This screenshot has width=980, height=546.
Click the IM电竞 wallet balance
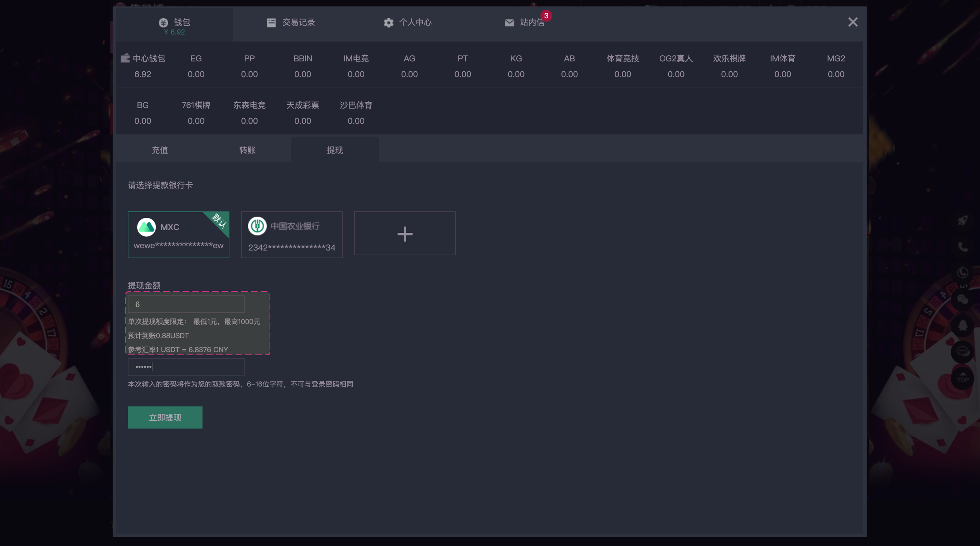356,74
